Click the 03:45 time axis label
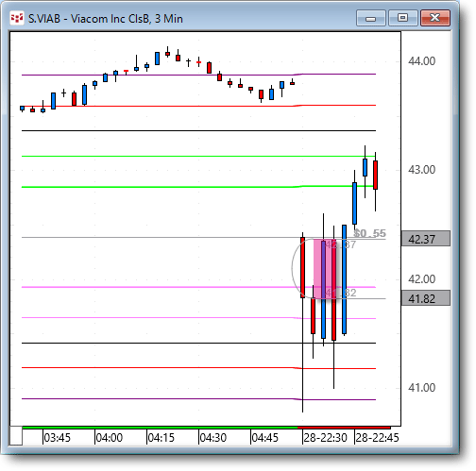476x471 pixels. pyautogui.click(x=57, y=438)
